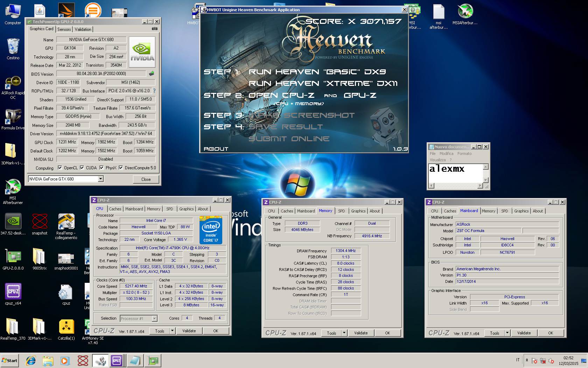Expand Tools dropdown arrow in Memory tab window

point(344,333)
